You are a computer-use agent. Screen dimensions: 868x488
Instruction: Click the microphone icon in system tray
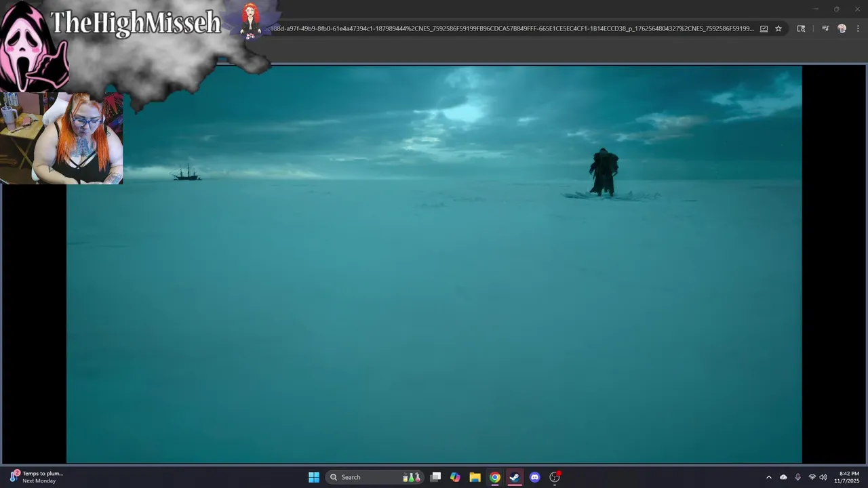click(798, 477)
